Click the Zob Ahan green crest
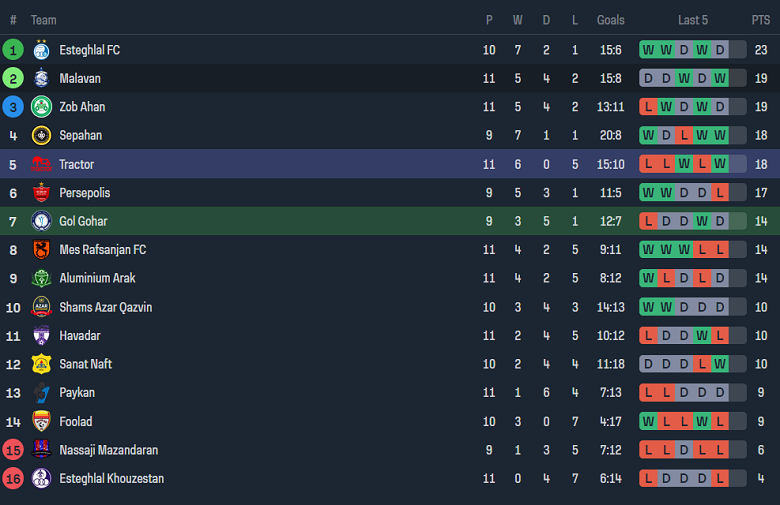This screenshot has height=505, width=780. (x=41, y=107)
